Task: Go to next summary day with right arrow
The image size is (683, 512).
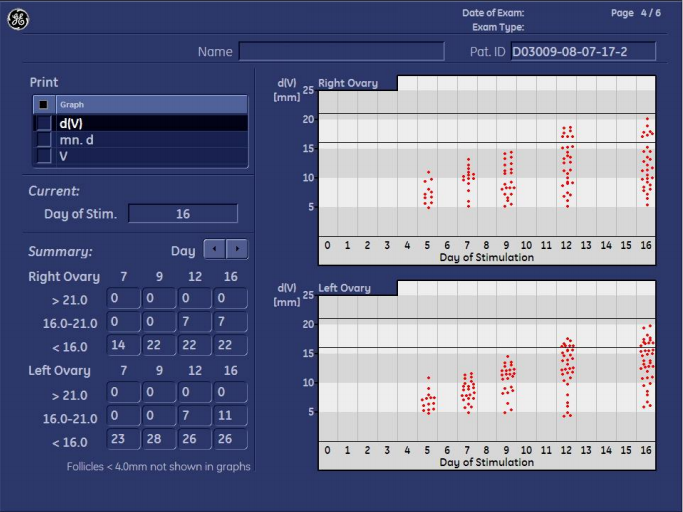Action: 237,249
